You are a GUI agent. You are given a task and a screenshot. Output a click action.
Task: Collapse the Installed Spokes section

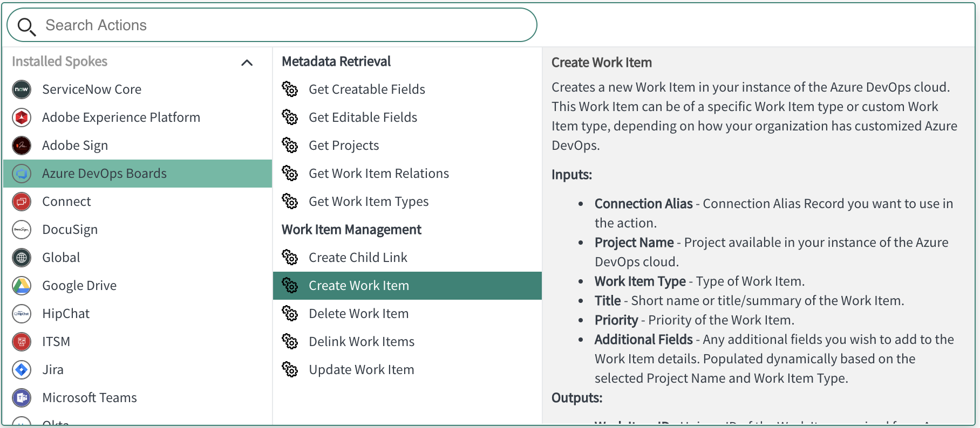(247, 63)
